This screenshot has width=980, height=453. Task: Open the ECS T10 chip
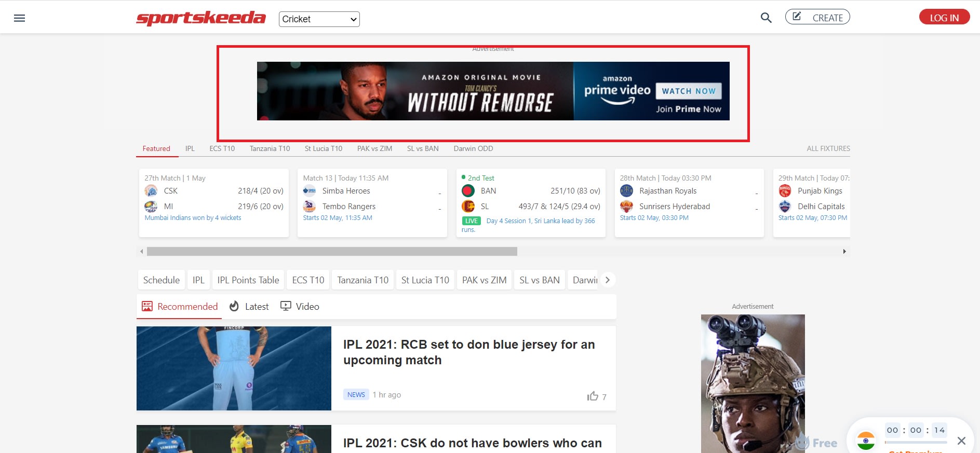click(x=308, y=280)
